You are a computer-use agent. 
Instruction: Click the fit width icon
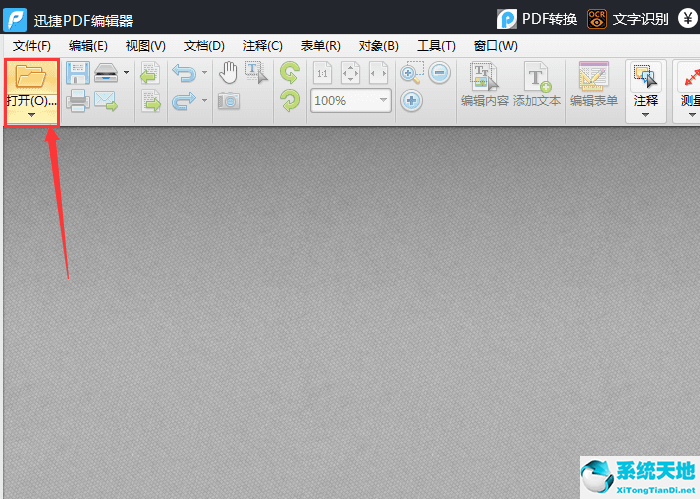click(x=379, y=73)
